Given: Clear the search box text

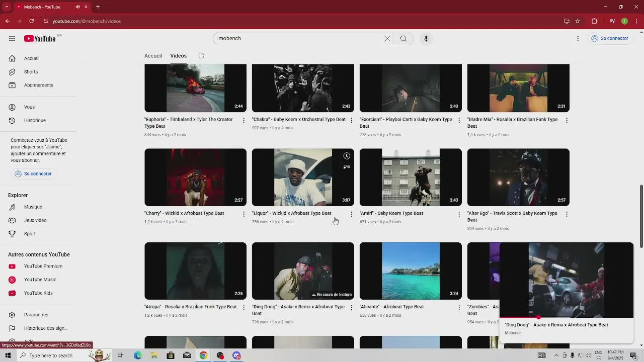Looking at the screenshot, I should [x=387, y=38].
